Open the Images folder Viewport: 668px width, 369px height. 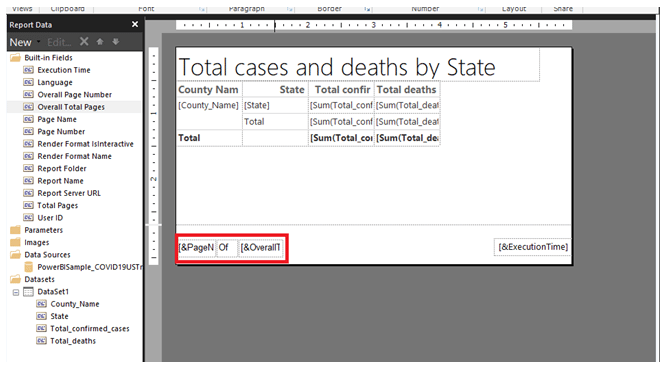coord(37,243)
